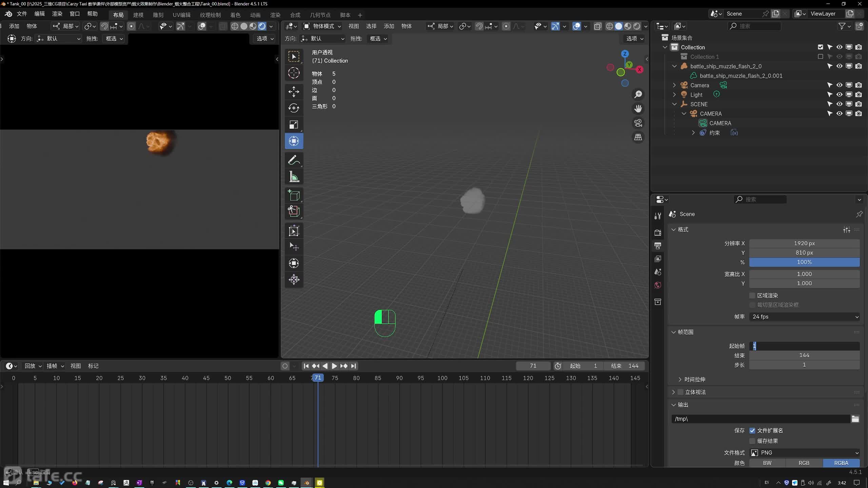Adjust the resolution percentage 100% slider

click(804, 262)
